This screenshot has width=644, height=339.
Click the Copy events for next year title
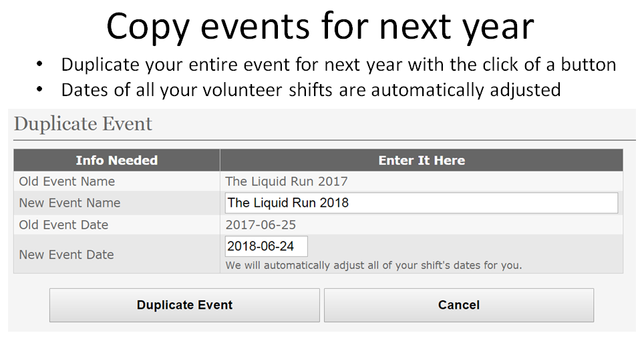click(x=320, y=27)
